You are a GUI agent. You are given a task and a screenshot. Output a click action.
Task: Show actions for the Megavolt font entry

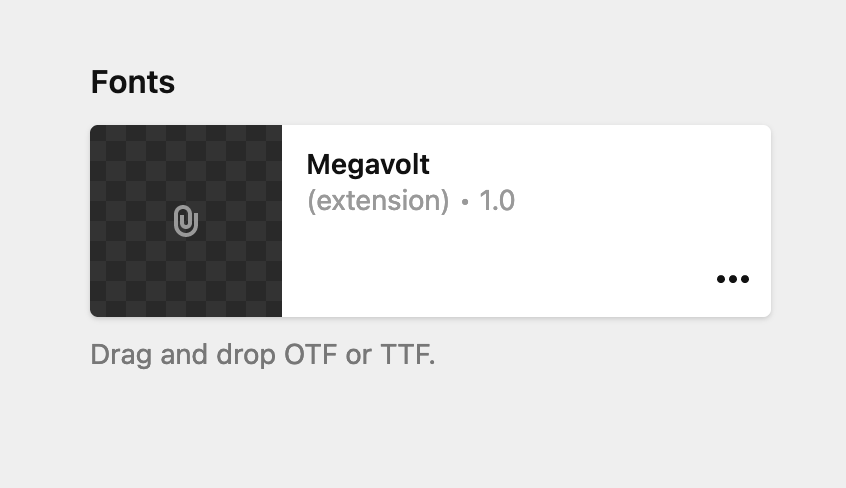[733, 279]
